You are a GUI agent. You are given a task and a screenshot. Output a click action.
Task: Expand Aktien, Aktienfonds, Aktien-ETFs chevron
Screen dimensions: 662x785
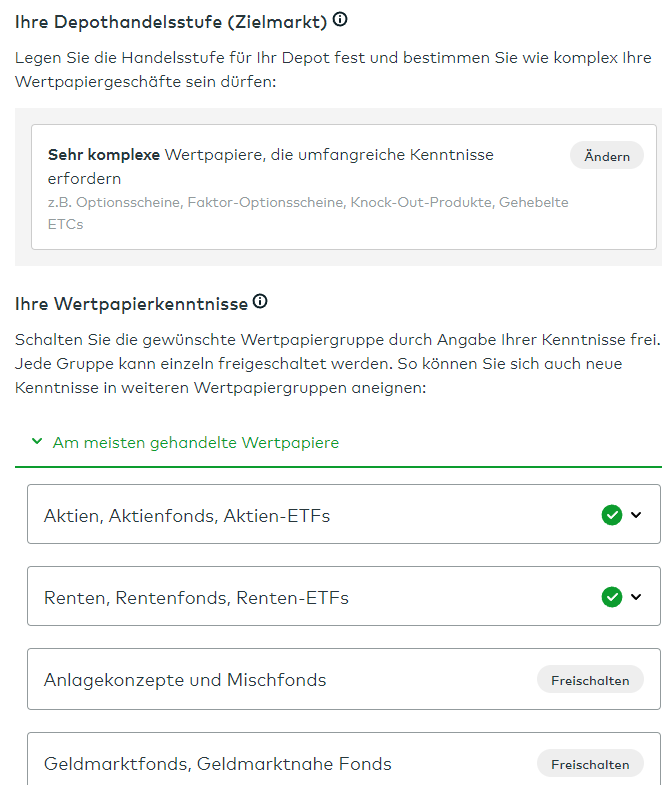tap(637, 515)
